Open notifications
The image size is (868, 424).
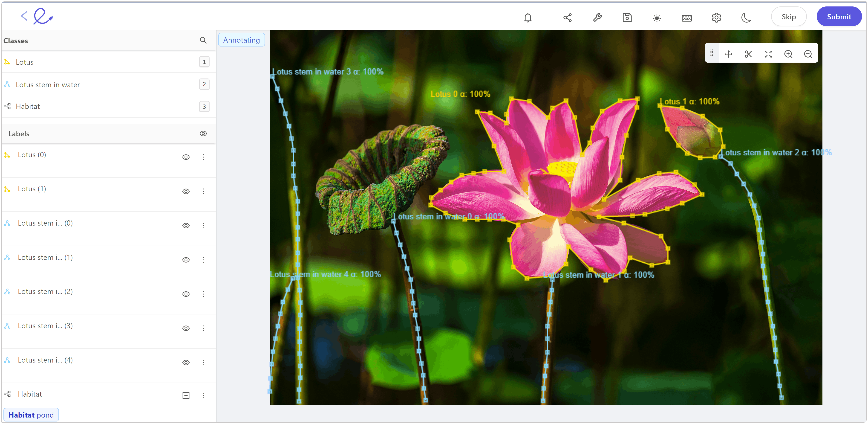(528, 17)
